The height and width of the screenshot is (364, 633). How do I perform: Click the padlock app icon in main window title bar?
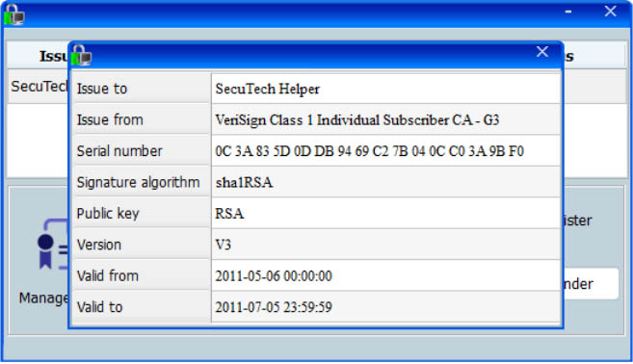(14, 15)
